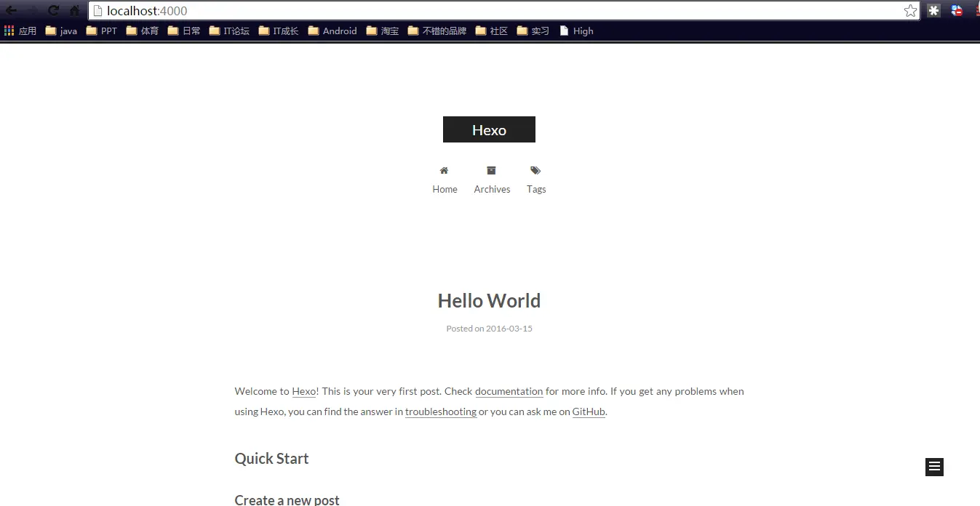Open the 应用 apps shortcut

20,31
